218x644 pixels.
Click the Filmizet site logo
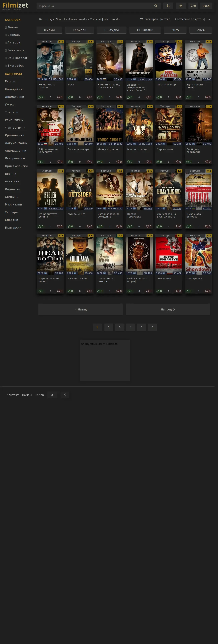[x=15, y=6]
